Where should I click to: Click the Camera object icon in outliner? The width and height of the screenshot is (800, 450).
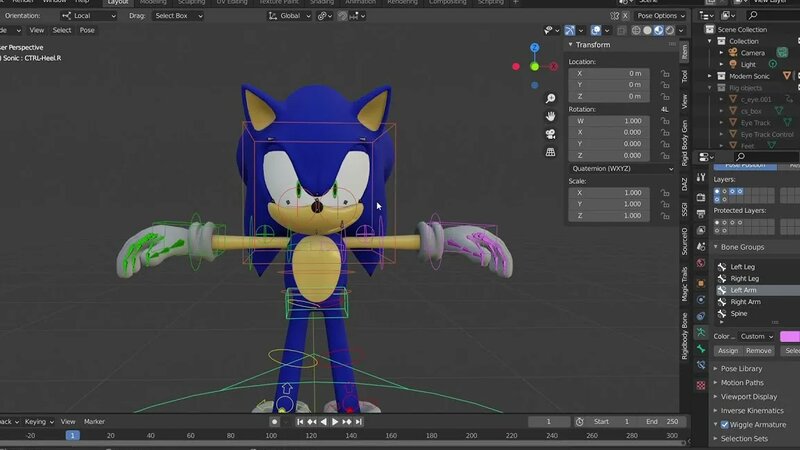coord(733,53)
